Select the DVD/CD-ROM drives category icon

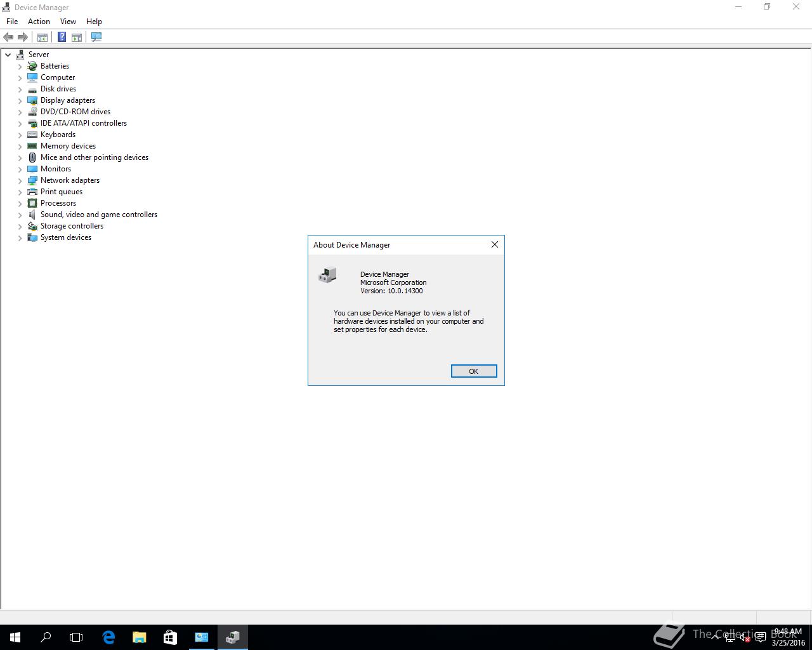(32, 112)
